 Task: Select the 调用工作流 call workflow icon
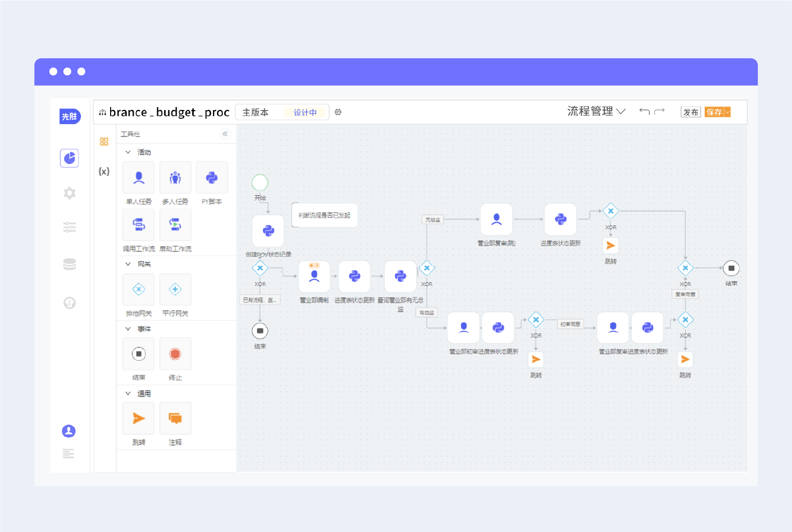[139, 225]
